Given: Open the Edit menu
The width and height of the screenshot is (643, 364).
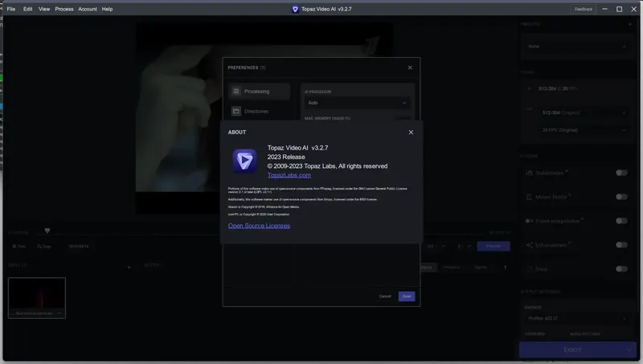Looking at the screenshot, I should tap(27, 9).
